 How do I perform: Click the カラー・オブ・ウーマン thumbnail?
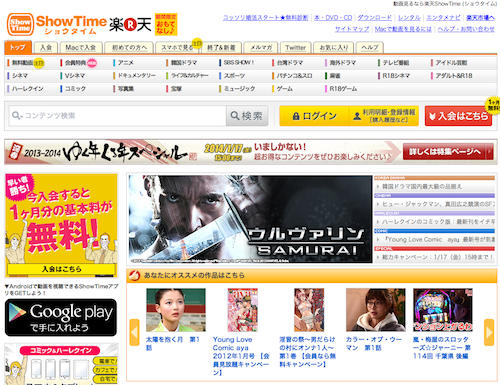click(x=376, y=310)
